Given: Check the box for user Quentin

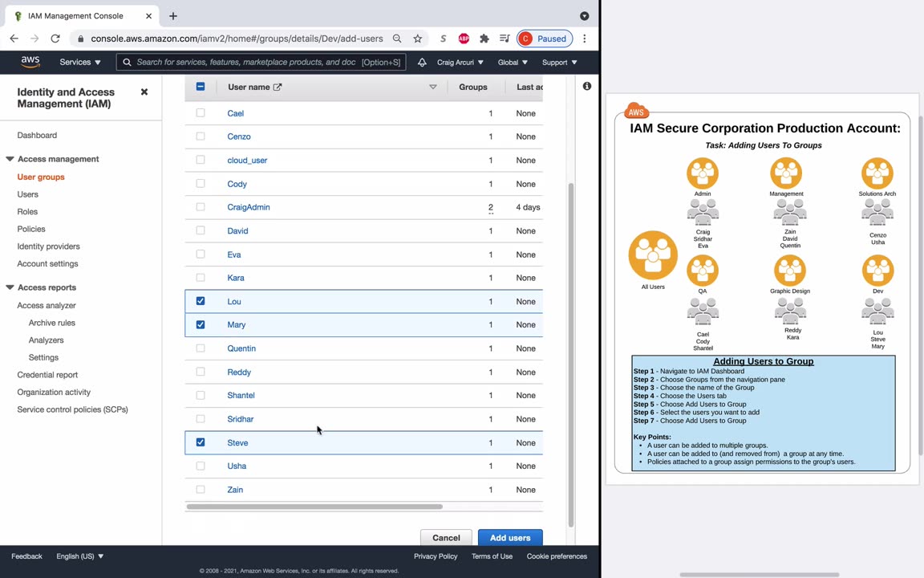Looking at the screenshot, I should pyautogui.click(x=201, y=348).
